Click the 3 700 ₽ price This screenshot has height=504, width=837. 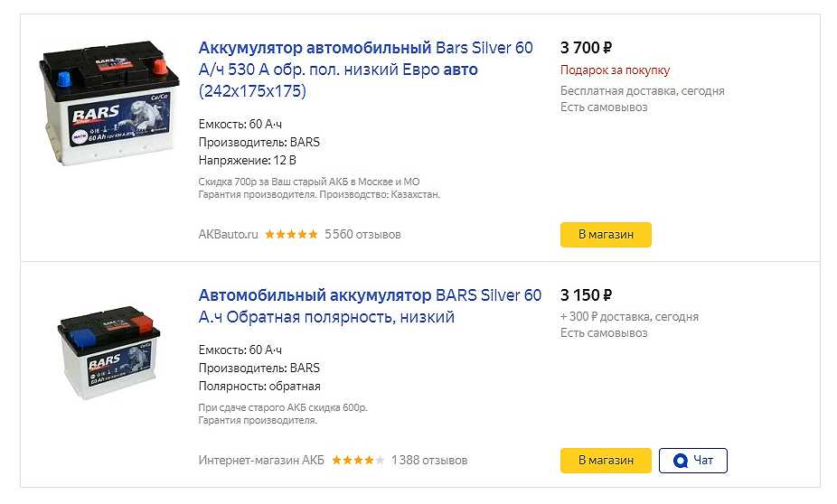pos(586,48)
